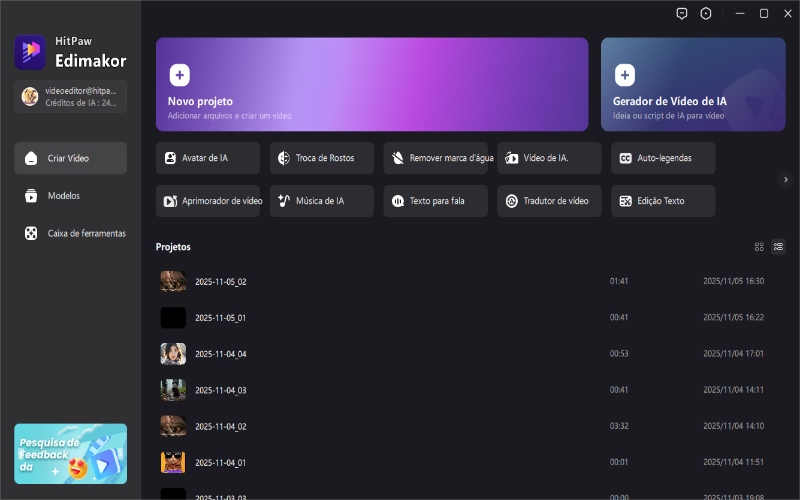Open the hexagon settings icon in title bar

pos(706,14)
